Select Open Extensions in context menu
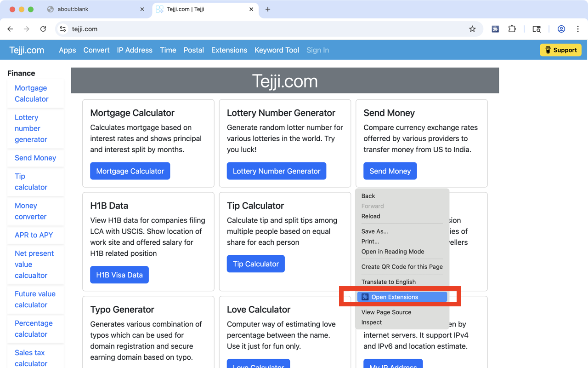The height and width of the screenshot is (368, 588). [x=402, y=297]
